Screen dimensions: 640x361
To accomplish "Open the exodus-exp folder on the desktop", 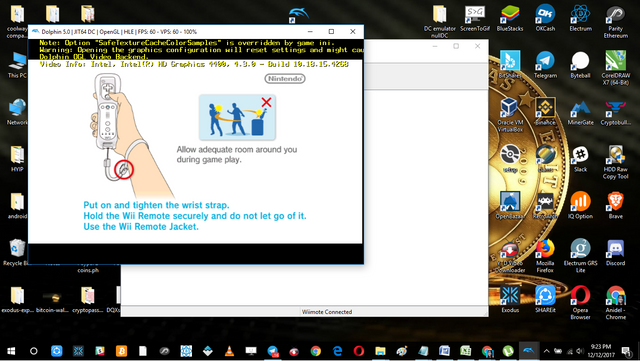I will 17,299.
